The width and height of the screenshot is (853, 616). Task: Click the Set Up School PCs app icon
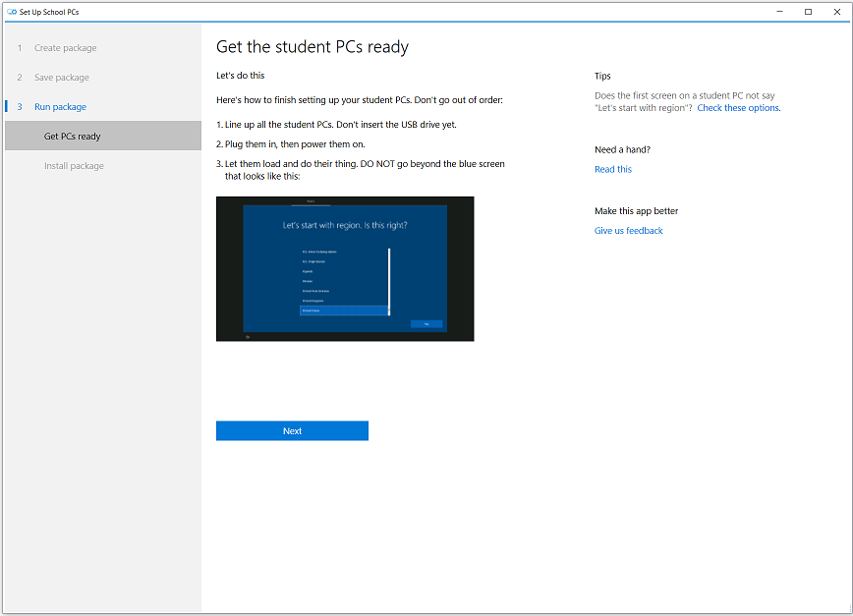click(x=11, y=12)
